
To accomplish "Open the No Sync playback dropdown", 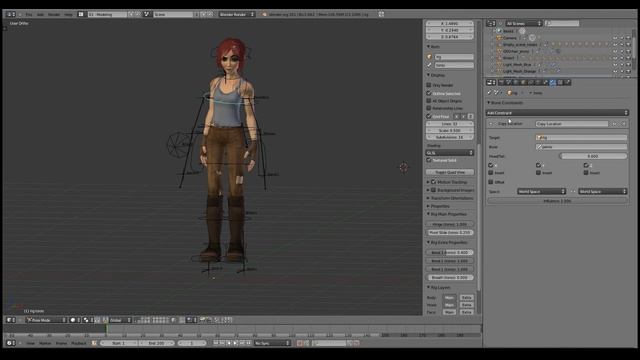I will (272, 343).
